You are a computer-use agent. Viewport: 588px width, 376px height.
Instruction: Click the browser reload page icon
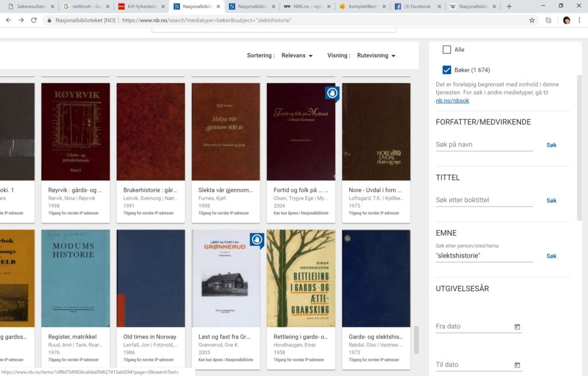[34, 20]
